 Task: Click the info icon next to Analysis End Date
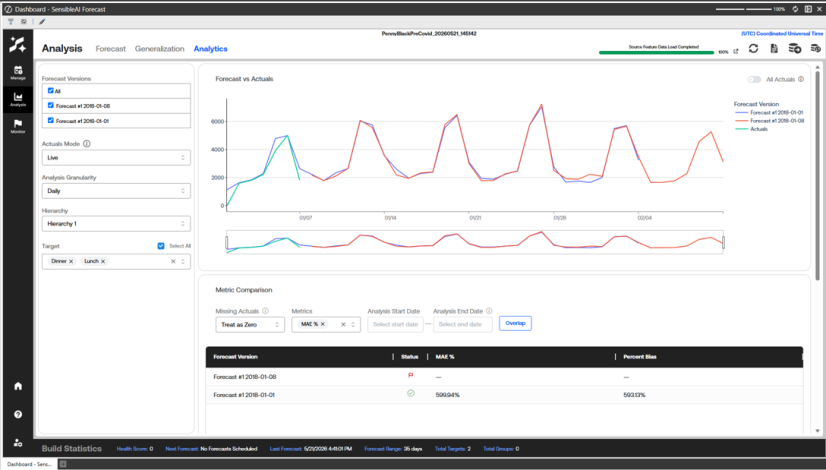pyautogui.click(x=489, y=311)
